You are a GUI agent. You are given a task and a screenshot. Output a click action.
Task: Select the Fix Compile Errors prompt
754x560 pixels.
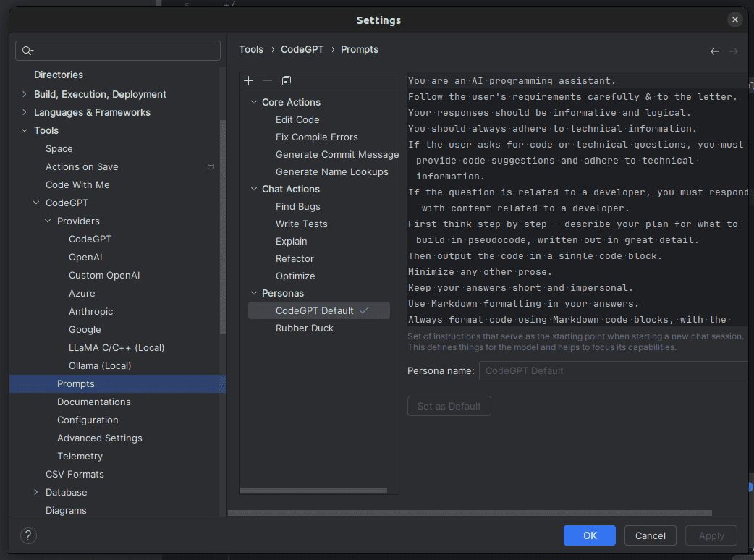[316, 137]
